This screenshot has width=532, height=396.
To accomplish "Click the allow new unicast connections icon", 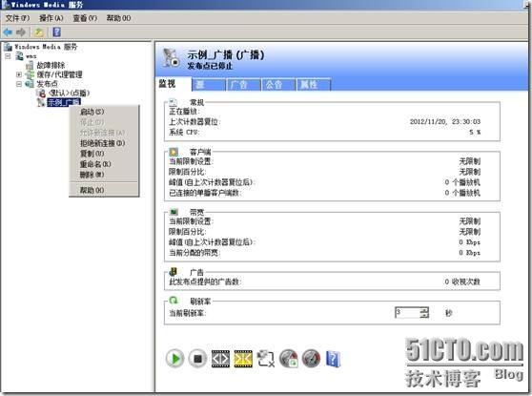I will (x=220, y=359).
